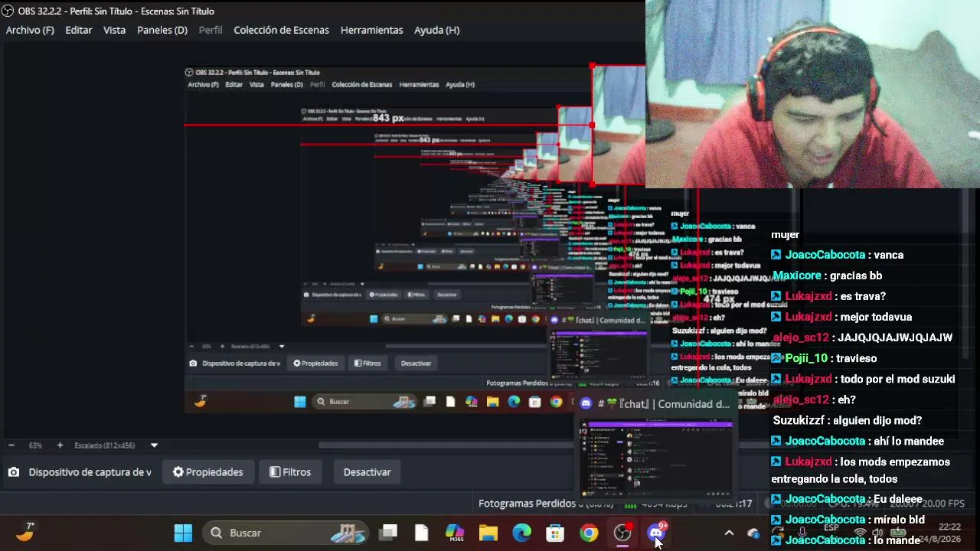Zoom out the OBS preview with minus icon
This screenshot has width=980, height=551.
pyautogui.click(x=11, y=445)
